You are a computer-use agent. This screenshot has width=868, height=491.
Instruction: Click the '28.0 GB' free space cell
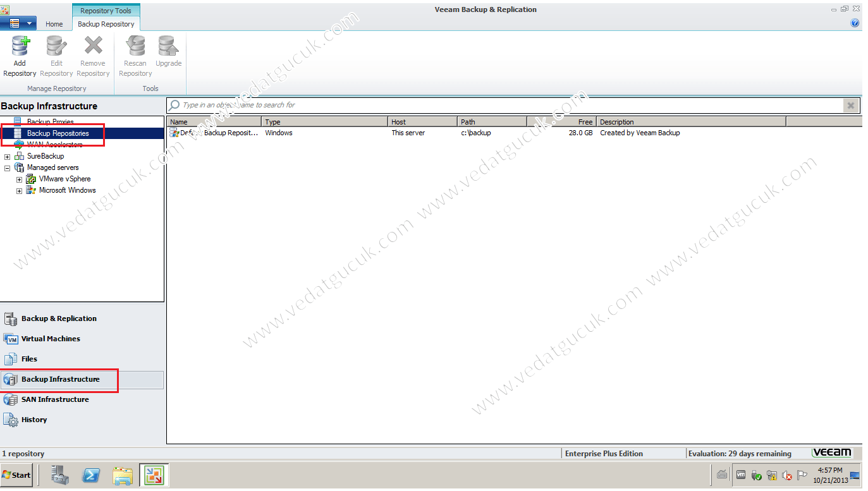point(580,133)
